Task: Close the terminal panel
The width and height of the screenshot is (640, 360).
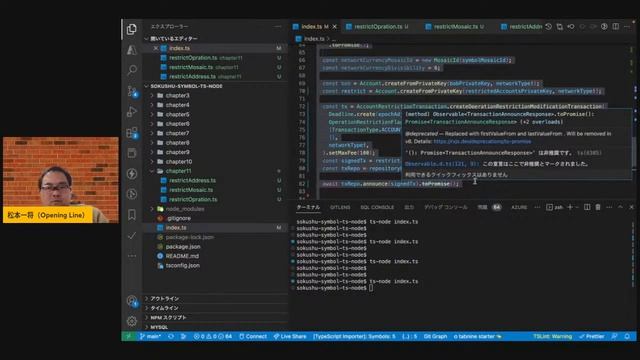Action: [x=631, y=207]
